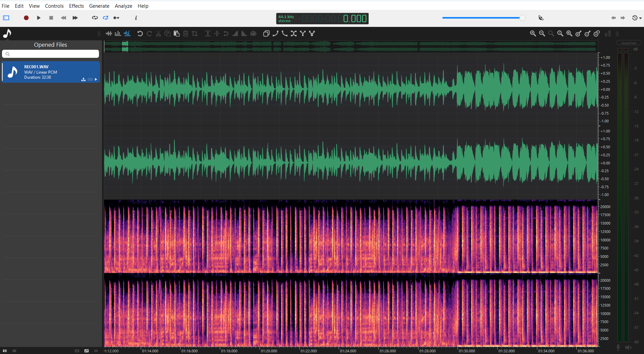Switch to waveform view
Viewport: 644px width, 354px height.
pos(109,34)
